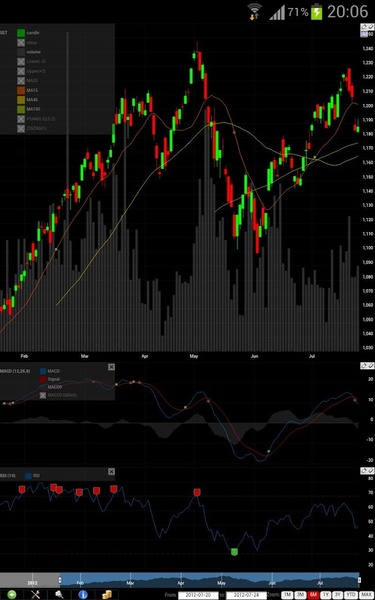
Task: Tap the first red RSI overbought marker
Action: click(22, 489)
